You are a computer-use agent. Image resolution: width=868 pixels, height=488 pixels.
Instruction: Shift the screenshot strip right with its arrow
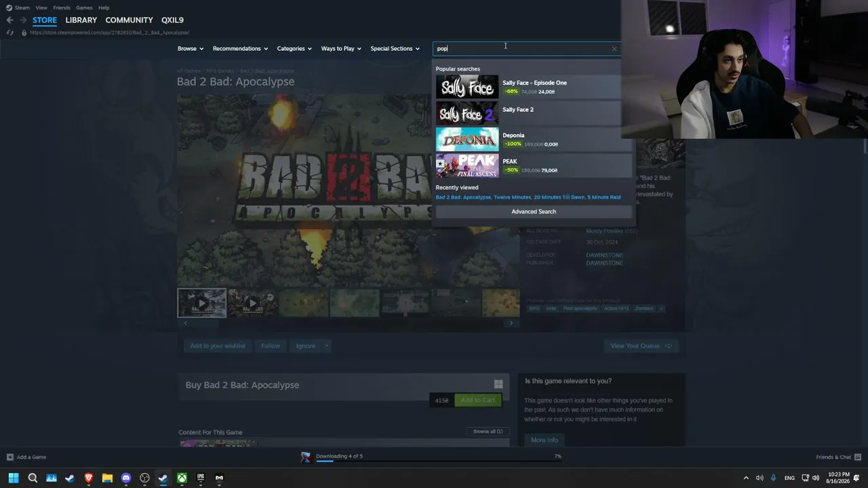click(x=511, y=323)
